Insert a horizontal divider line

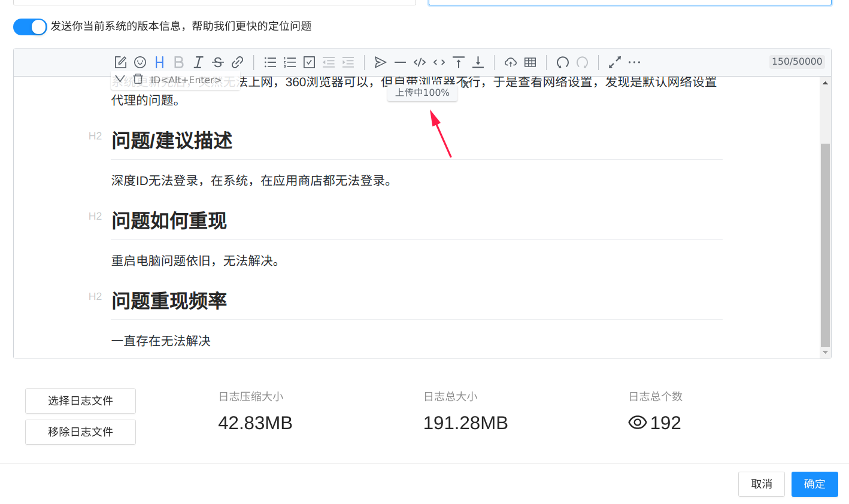click(x=400, y=62)
